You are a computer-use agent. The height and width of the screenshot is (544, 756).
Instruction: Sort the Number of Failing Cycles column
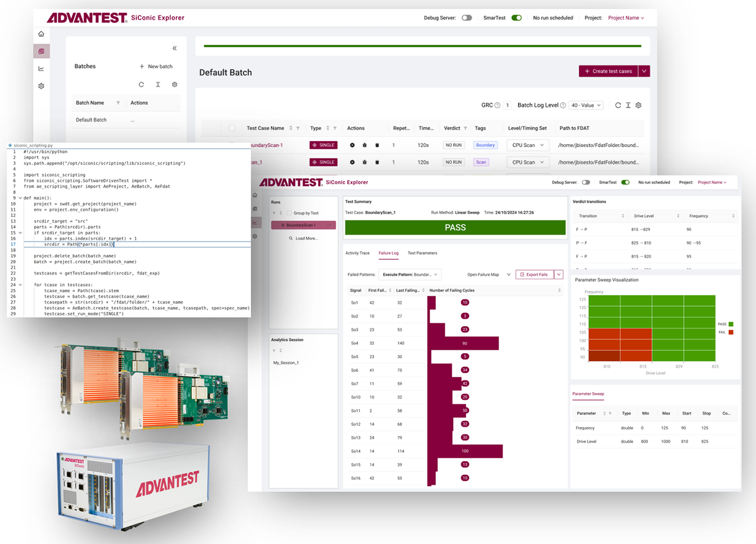coord(559,290)
